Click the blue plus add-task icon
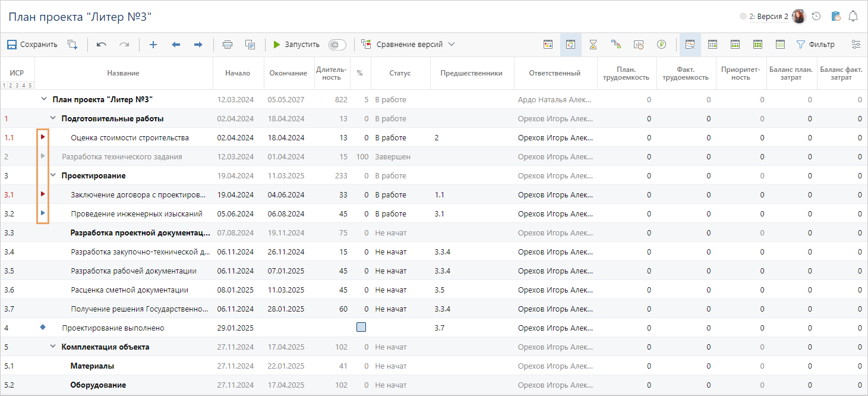 pyautogui.click(x=153, y=45)
